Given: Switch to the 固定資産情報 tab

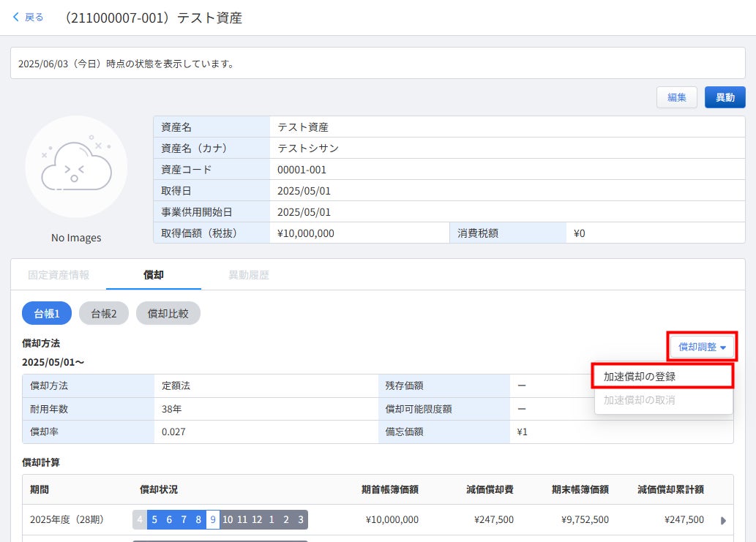Looking at the screenshot, I should click(x=59, y=275).
